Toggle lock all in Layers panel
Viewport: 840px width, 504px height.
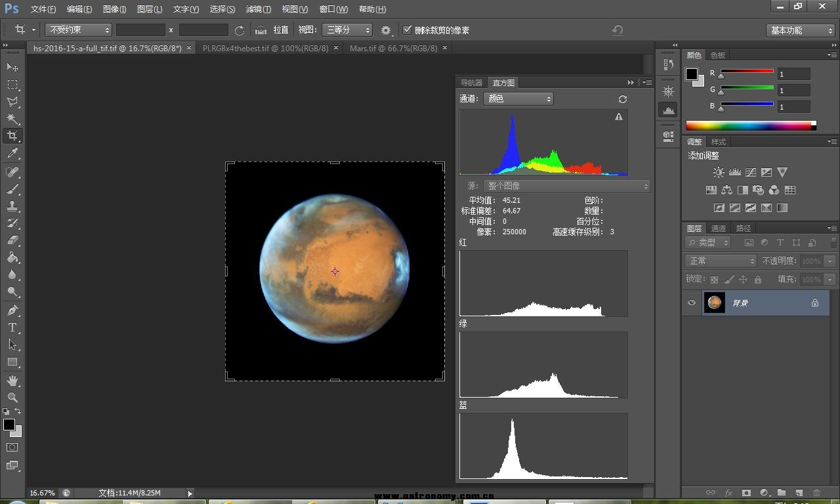pos(757,280)
